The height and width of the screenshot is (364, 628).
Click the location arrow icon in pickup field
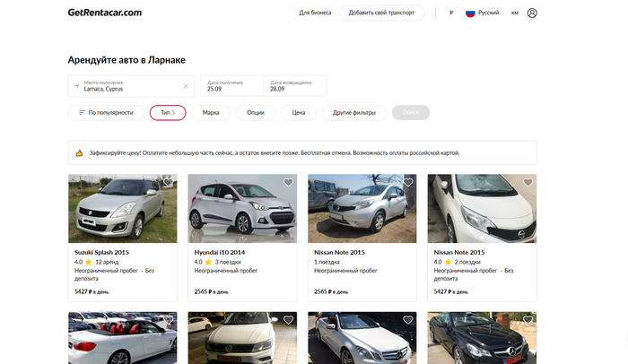pos(76,86)
